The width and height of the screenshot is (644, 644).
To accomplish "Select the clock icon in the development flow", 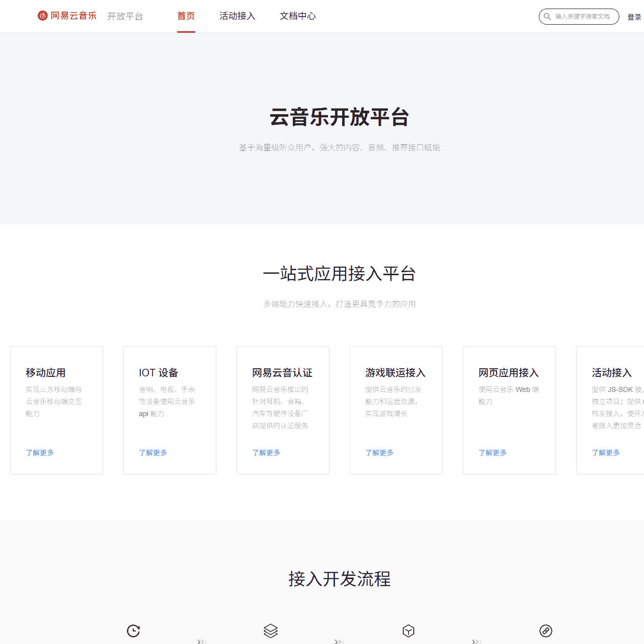I will [x=133, y=631].
